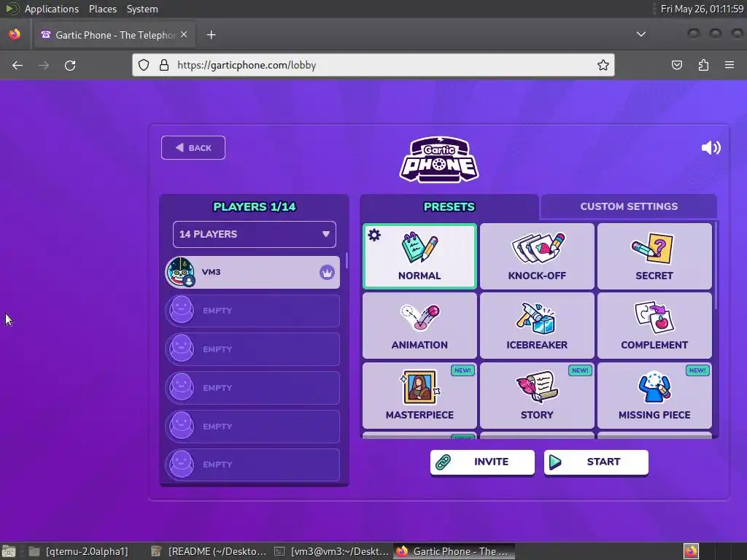The image size is (747, 560).
Task: Bookmark this page with the star icon
Action: pos(603,65)
